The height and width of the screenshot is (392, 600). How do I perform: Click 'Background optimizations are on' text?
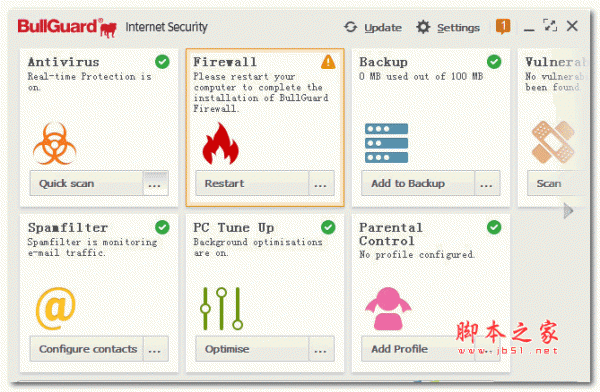(258, 247)
